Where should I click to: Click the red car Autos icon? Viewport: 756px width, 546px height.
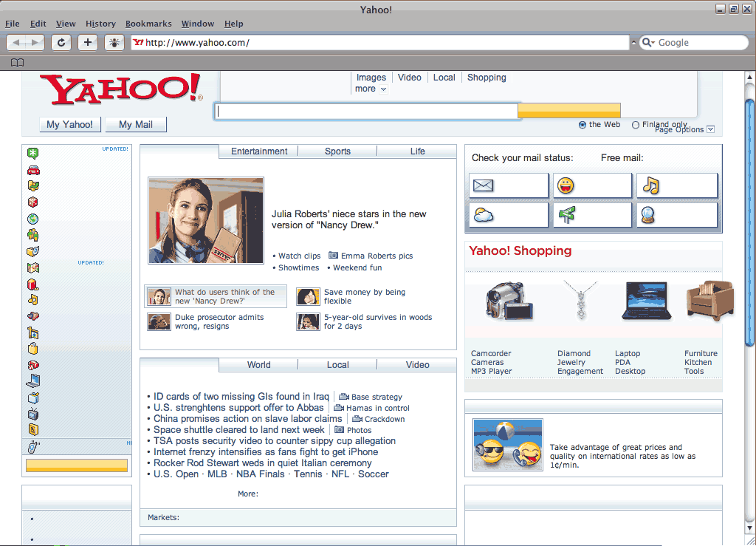32,170
